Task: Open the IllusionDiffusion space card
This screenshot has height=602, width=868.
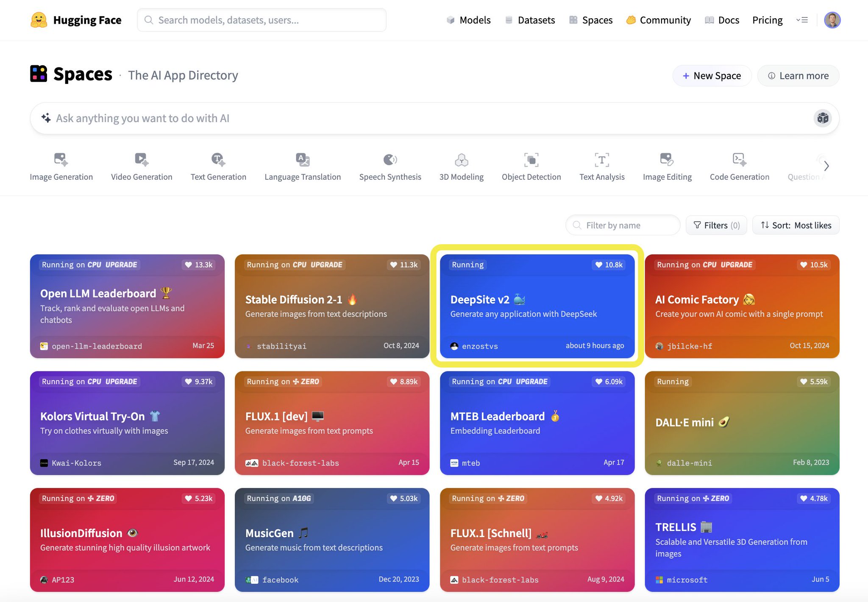Action: (127, 540)
